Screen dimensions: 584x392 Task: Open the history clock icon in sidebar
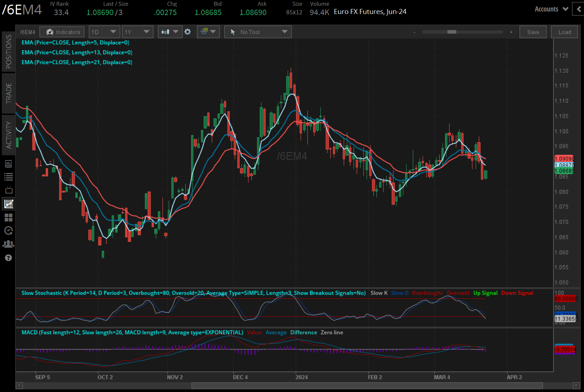[x=9, y=231]
